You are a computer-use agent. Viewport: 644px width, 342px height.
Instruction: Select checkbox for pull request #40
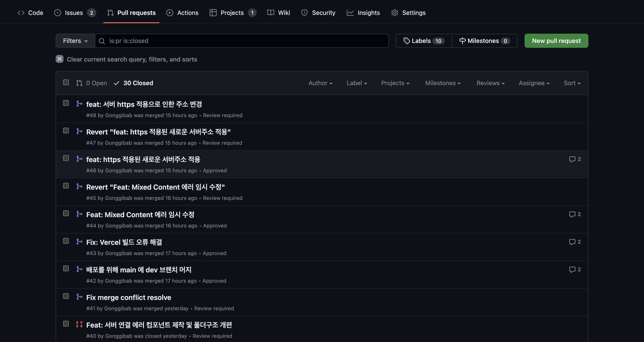click(66, 324)
